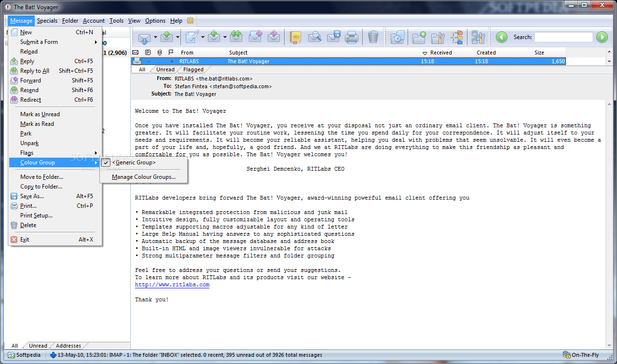
Task: Open the dropdown arrow next to Reply icon
Action: click(225, 37)
